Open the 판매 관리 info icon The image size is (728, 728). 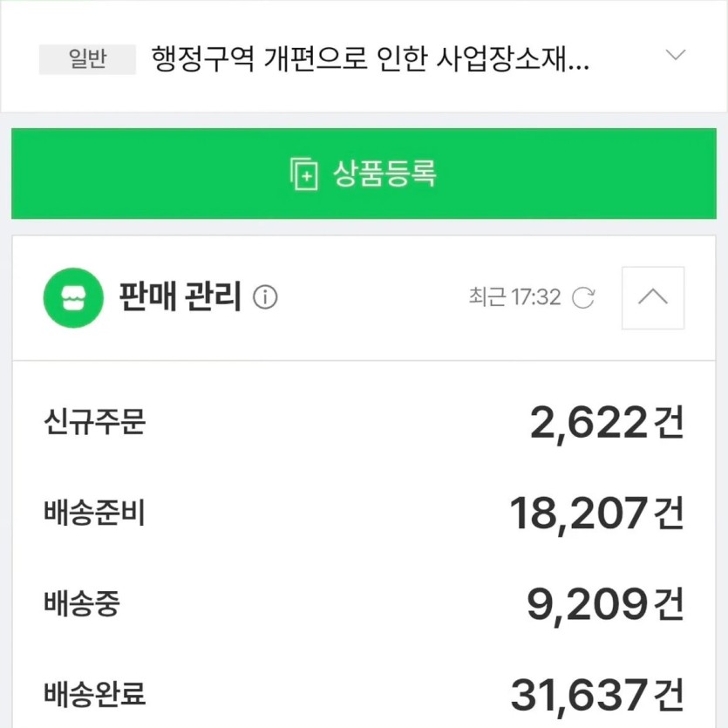coord(265,297)
